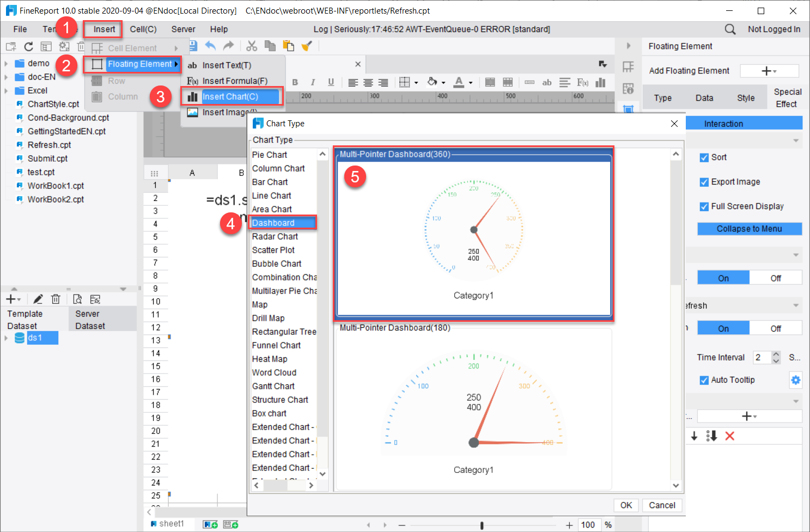This screenshot has height=532, width=810.
Task: Turn refresh toggle Off
Action: (776, 328)
